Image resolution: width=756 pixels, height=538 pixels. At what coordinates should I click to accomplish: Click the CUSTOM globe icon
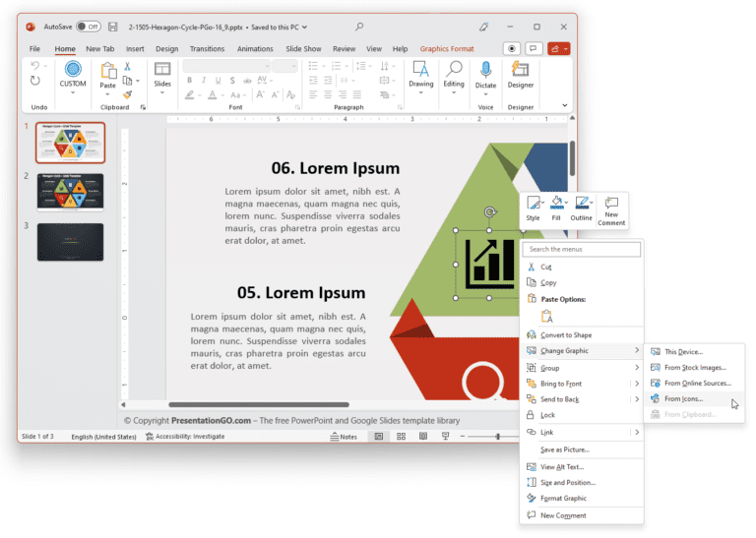(73, 69)
